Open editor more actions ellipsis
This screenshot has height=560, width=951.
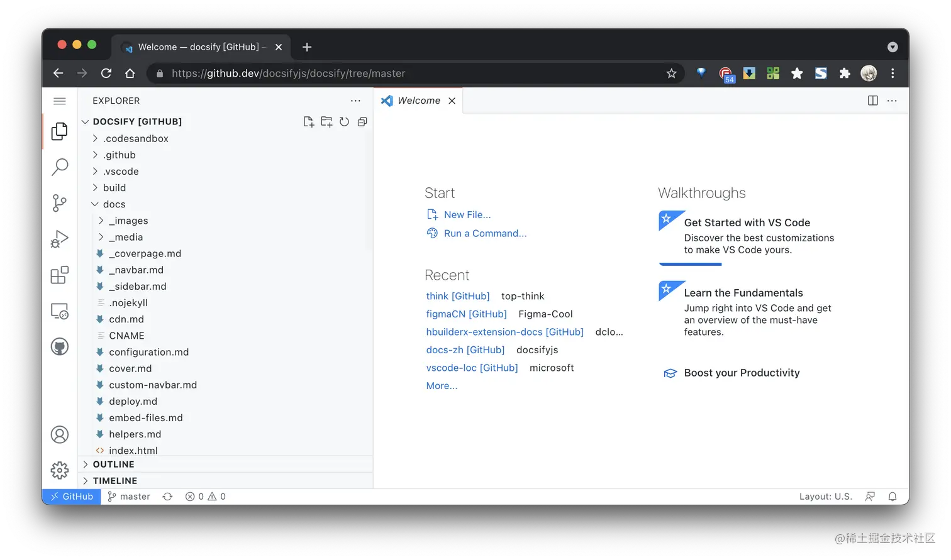click(892, 101)
